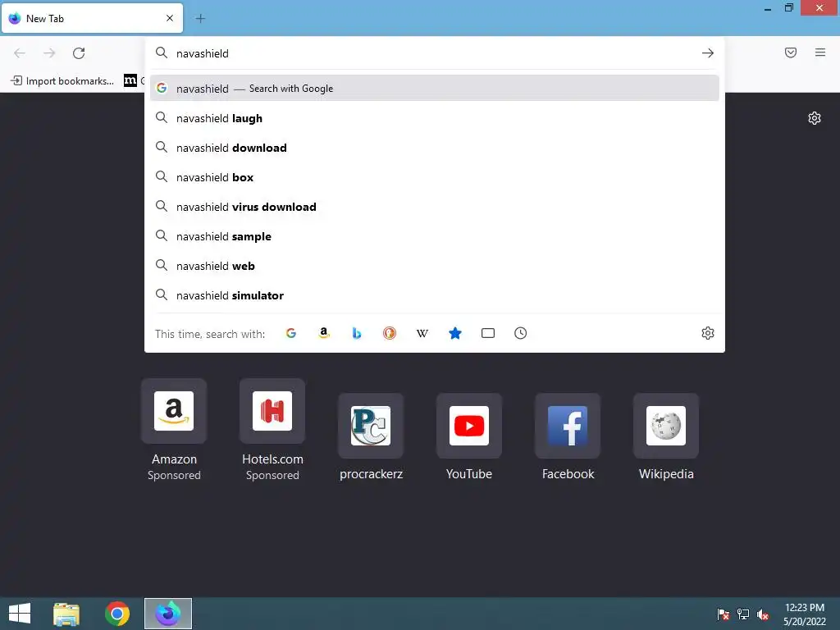
Task: Open the Firefox application menu
Action: 820,52
